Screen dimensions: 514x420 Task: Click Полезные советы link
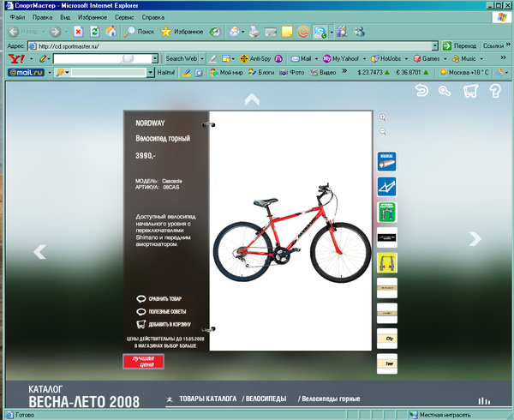click(161, 311)
